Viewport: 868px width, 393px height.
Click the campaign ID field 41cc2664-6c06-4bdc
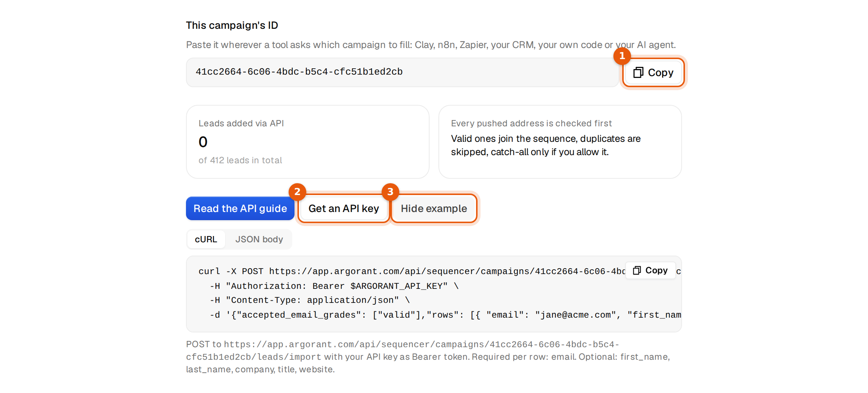point(402,72)
